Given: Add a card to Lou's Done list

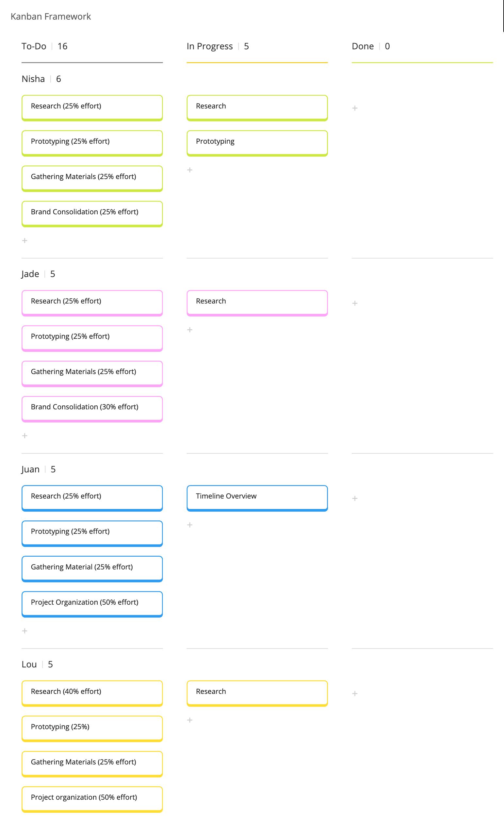Looking at the screenshot, I should point(355,694).
